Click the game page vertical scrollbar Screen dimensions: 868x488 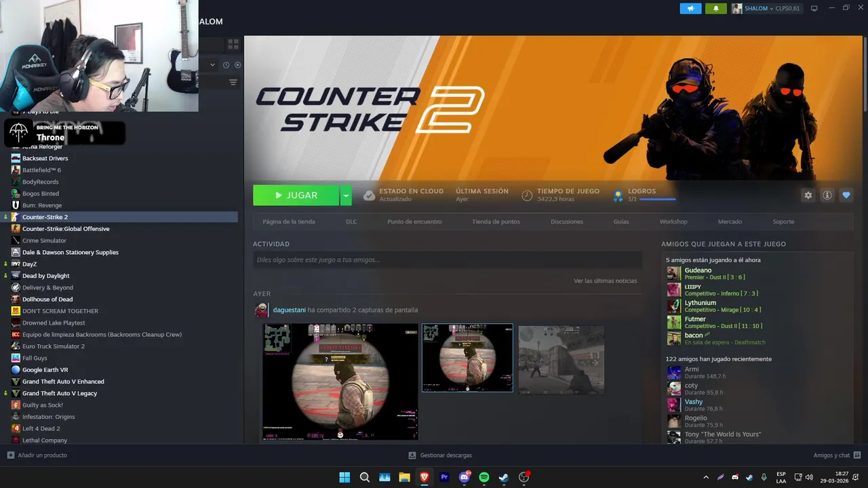coord(865,75)
